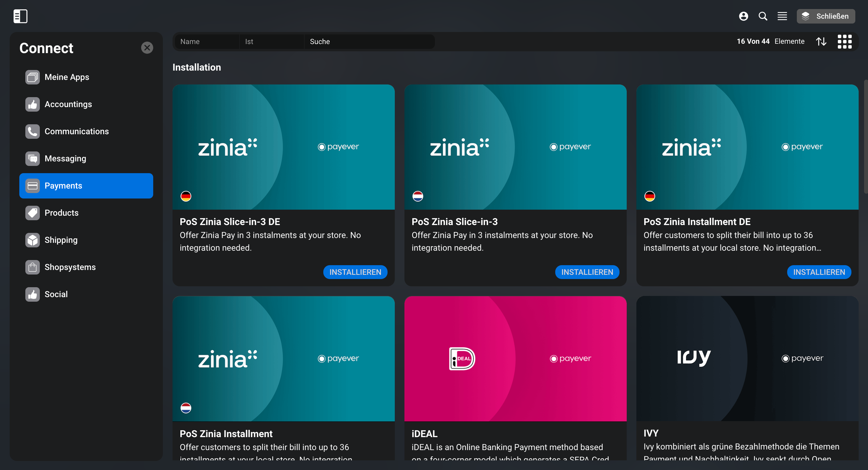
Task: Open the iDEAL card thumbnail
Action: pyautogui.click(x=515, y=358)
